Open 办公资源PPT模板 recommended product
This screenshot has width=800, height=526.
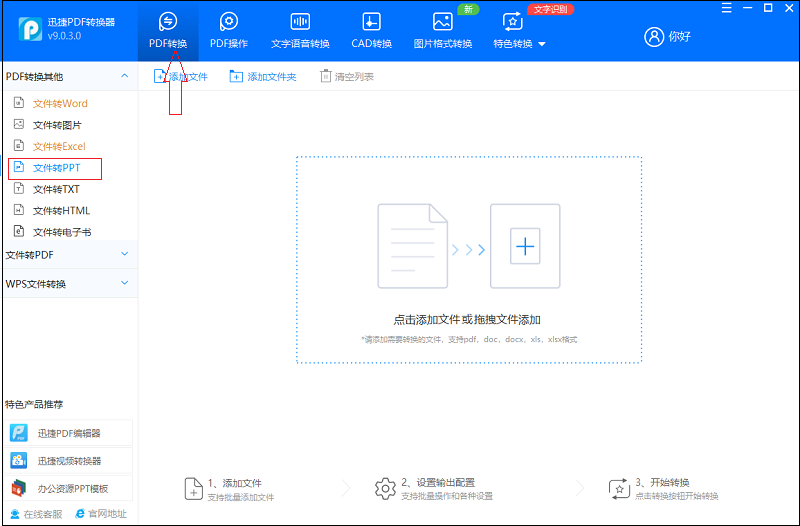point(69,488)
